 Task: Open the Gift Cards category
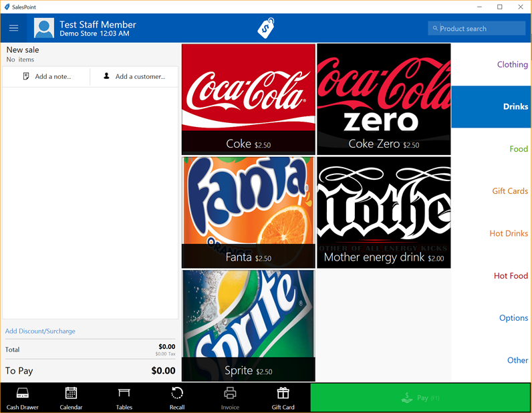[x=491, y=191]
